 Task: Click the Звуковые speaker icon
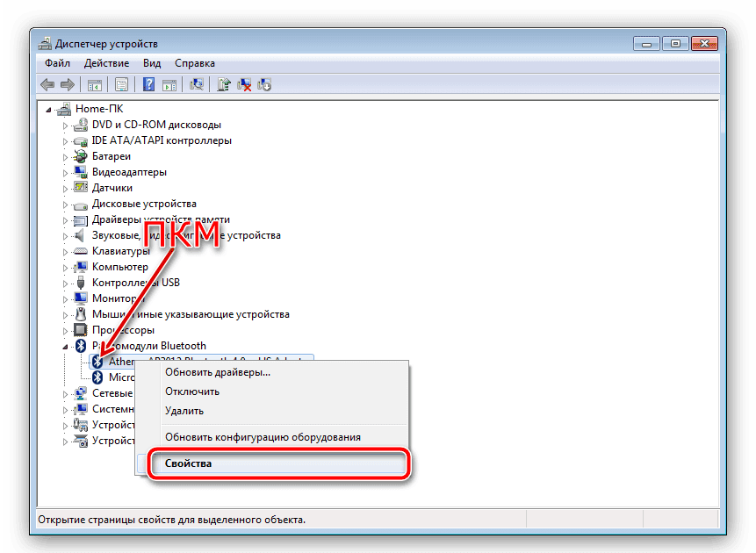(80, 235)
